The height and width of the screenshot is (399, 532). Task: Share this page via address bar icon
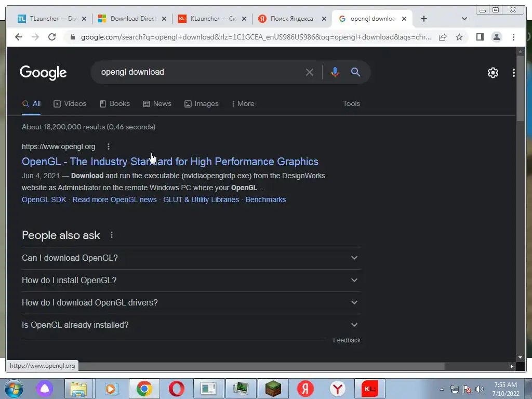[x=443, y=37]
